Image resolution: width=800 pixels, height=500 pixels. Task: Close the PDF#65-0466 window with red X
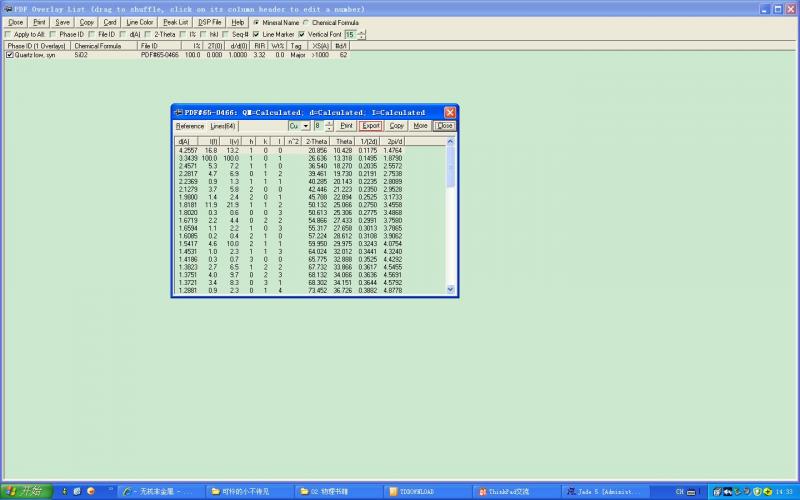(x=449, y=112)
